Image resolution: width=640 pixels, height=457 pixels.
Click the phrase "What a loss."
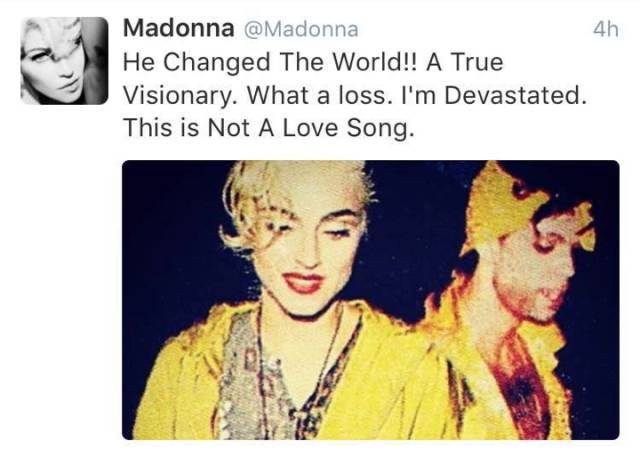(317, 95)
